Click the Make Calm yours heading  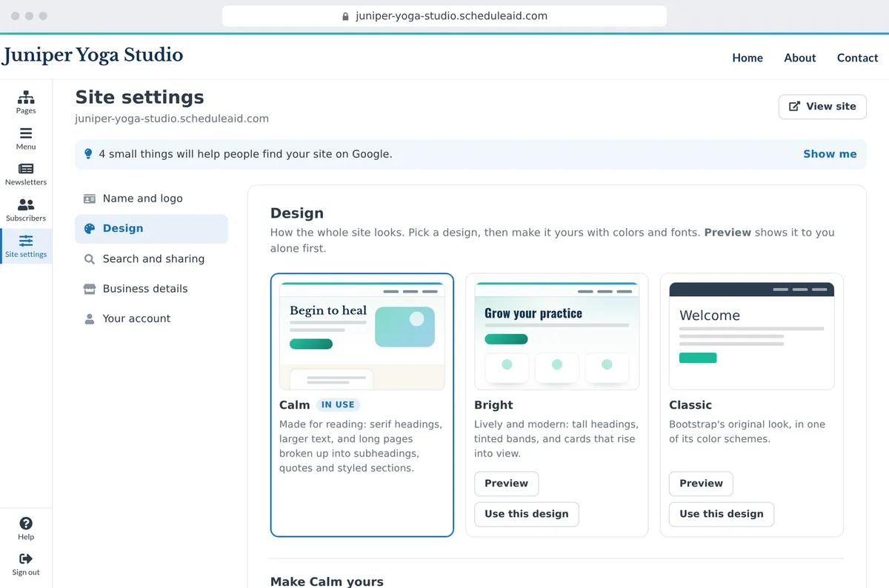[327, 581]
